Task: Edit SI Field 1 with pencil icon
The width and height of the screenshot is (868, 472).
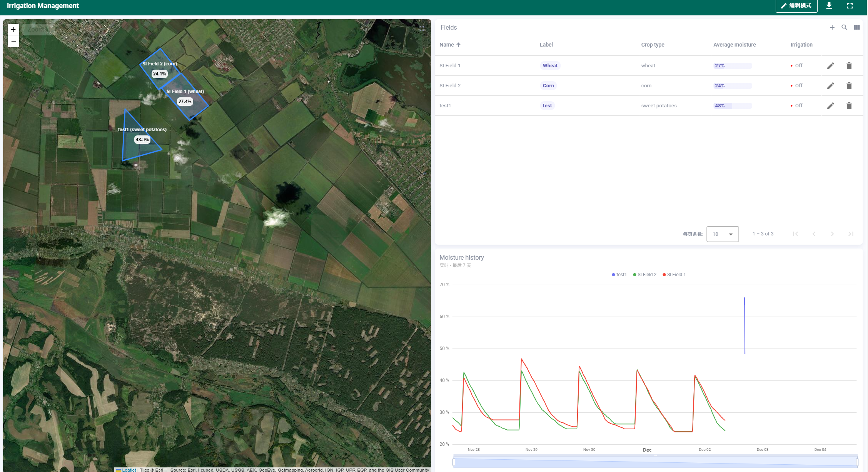Action: pyautogui.click(x=830, y=66)
